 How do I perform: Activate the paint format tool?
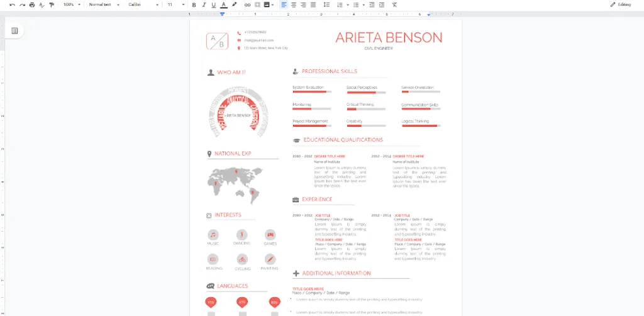point(52,4)
